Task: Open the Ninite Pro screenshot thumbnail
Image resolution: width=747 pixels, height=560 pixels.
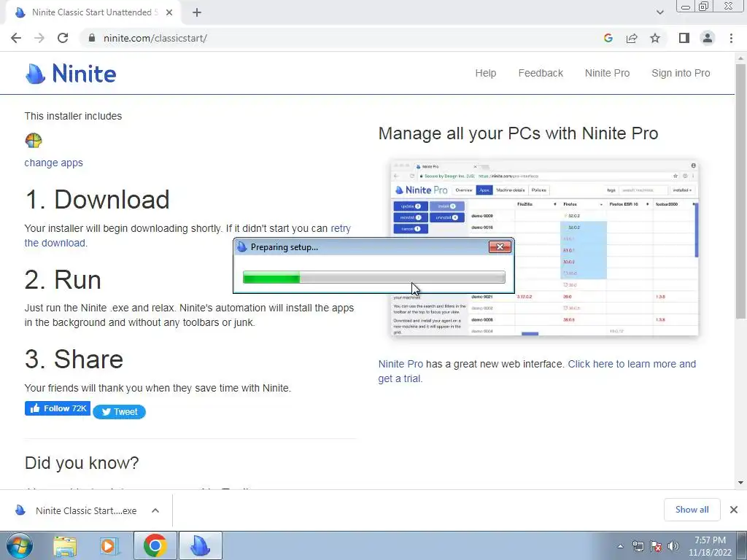Action: pyautogui.click(x=544, y=248)
